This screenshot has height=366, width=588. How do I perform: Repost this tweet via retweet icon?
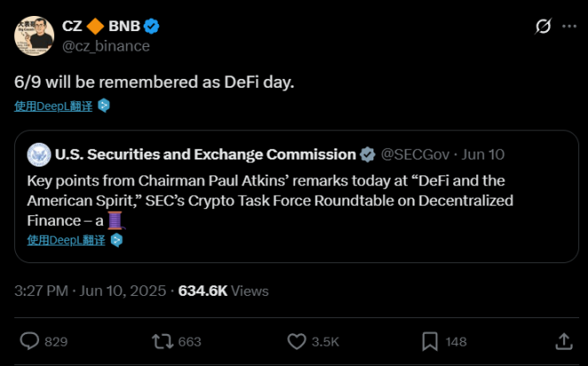[163, 341]
